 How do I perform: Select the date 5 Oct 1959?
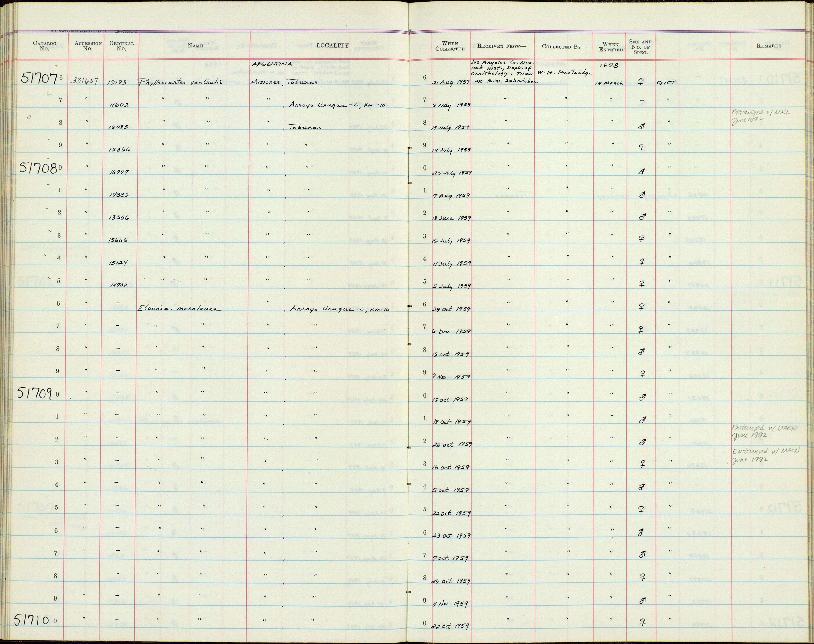coord(450,490)
